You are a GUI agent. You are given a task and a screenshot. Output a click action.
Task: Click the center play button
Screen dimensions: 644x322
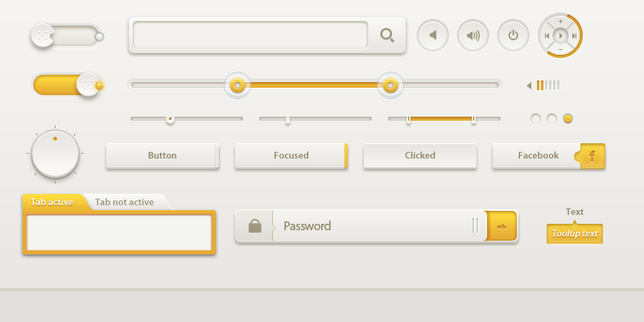pyautogui.click(x=560, y=35)
